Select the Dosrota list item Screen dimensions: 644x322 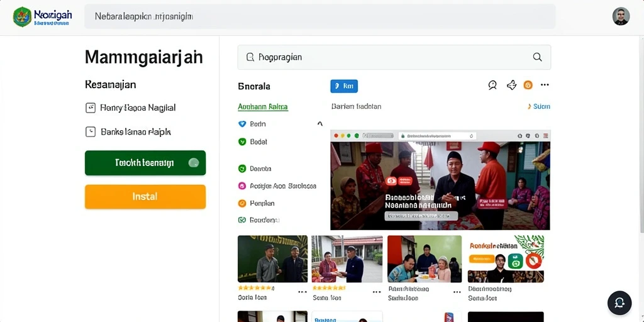click(x=255, y=169)
